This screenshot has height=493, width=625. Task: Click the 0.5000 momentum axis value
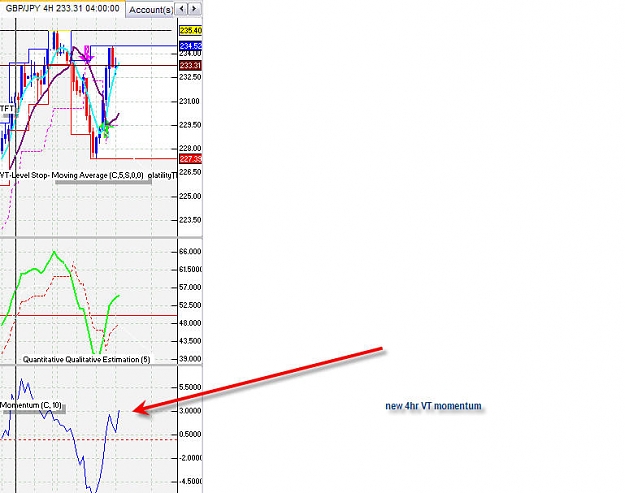190,434
